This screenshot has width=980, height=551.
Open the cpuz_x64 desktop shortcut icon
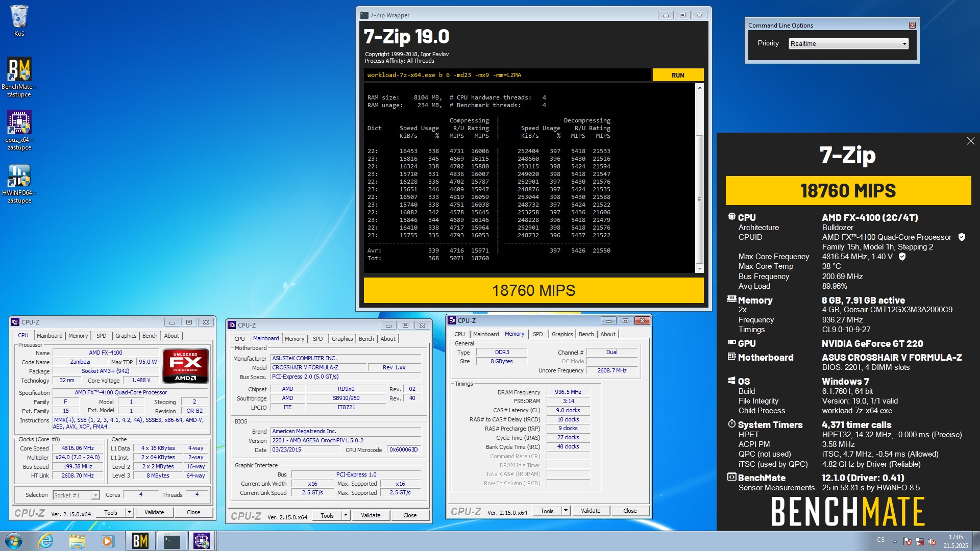(19, 130)
